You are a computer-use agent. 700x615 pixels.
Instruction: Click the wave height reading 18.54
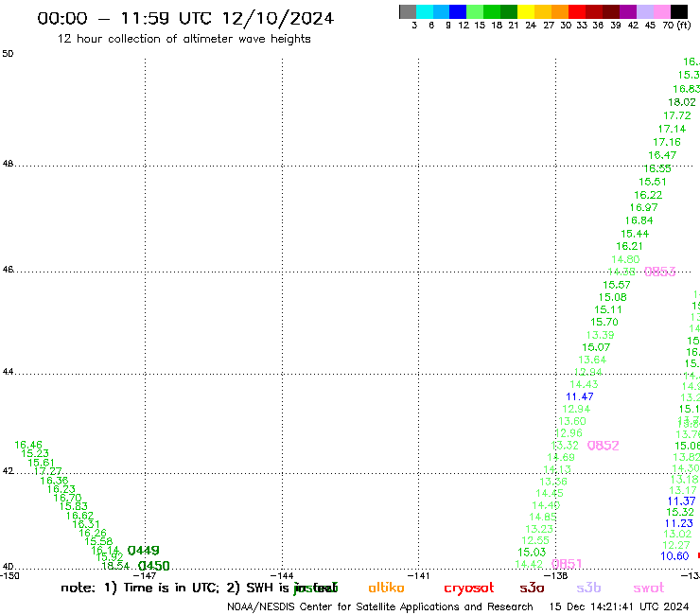tap(115, 566)
